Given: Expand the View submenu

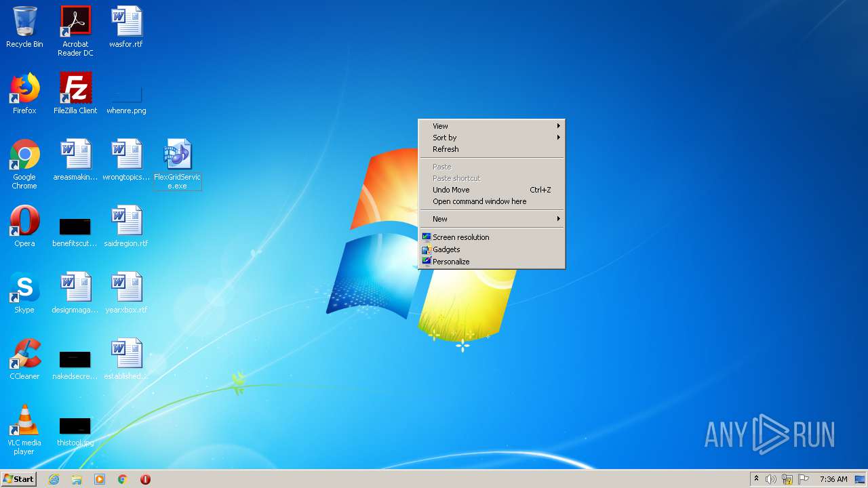Looking at the screenshot, I should tap(492, 126).
